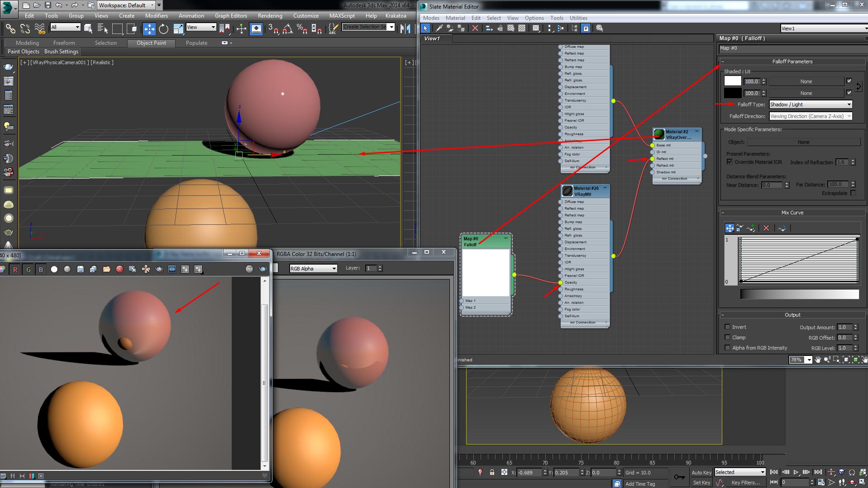Viewport: 868px width, 488px height.
Task: Click the Save image icon in frame buffer
Action: tap(80, 269)
